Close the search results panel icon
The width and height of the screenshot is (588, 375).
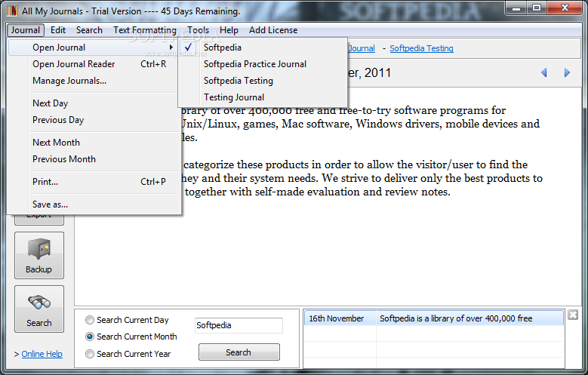(573, 315)
